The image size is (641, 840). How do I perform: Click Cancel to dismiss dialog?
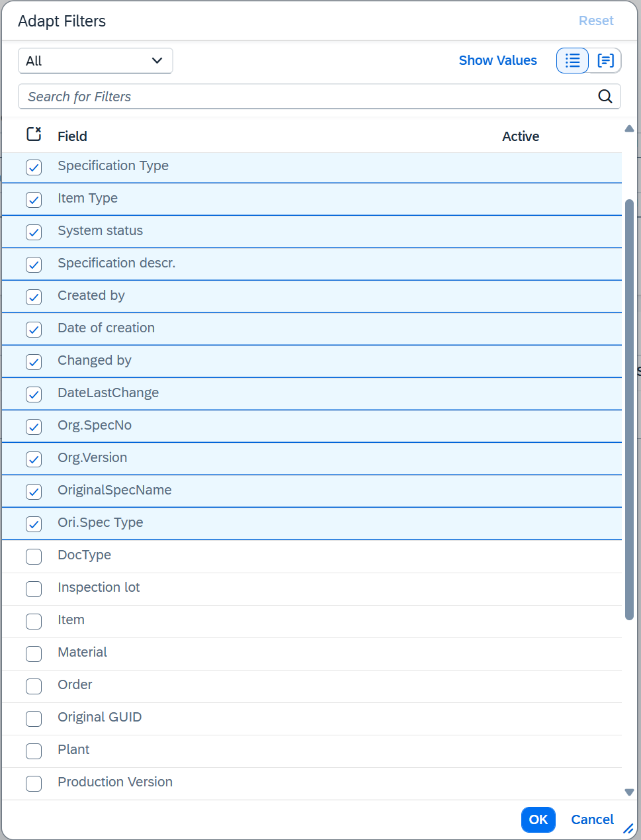(592, 819)
